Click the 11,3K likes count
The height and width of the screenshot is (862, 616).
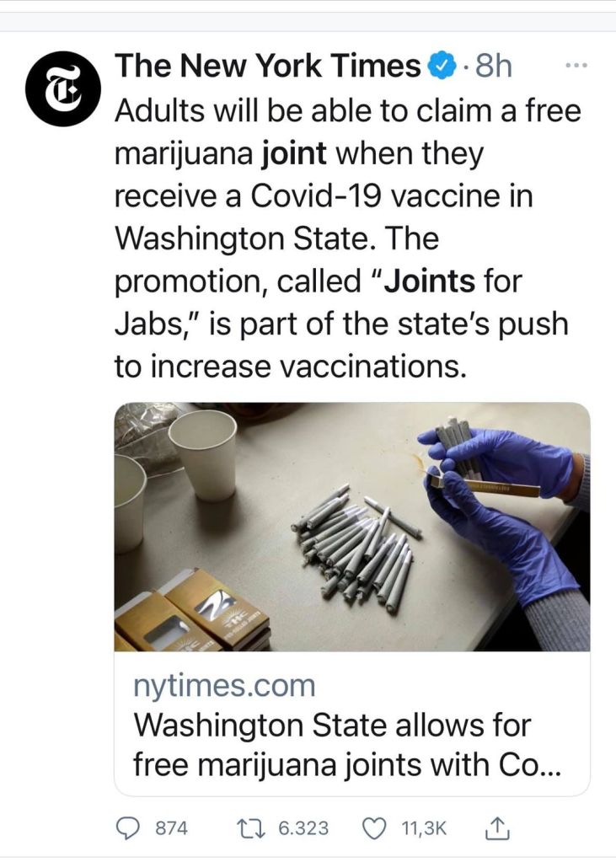tap(425, 828)
